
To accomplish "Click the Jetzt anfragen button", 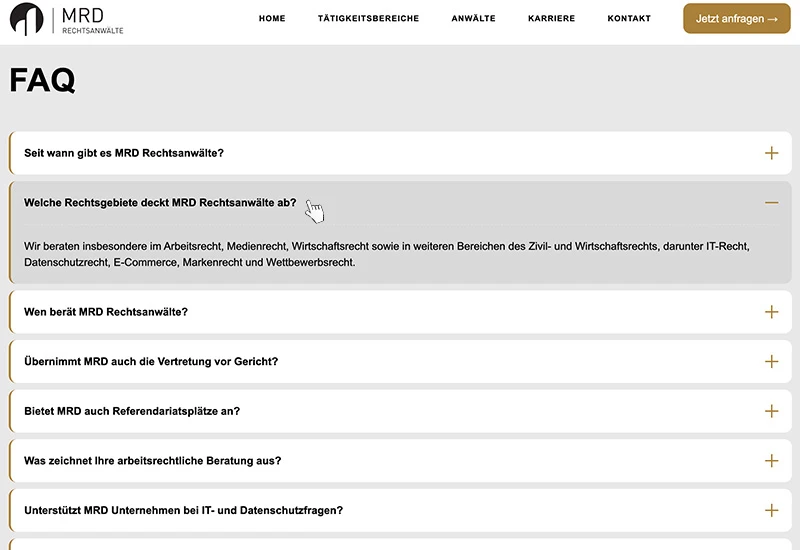I will tap(737, 19).
